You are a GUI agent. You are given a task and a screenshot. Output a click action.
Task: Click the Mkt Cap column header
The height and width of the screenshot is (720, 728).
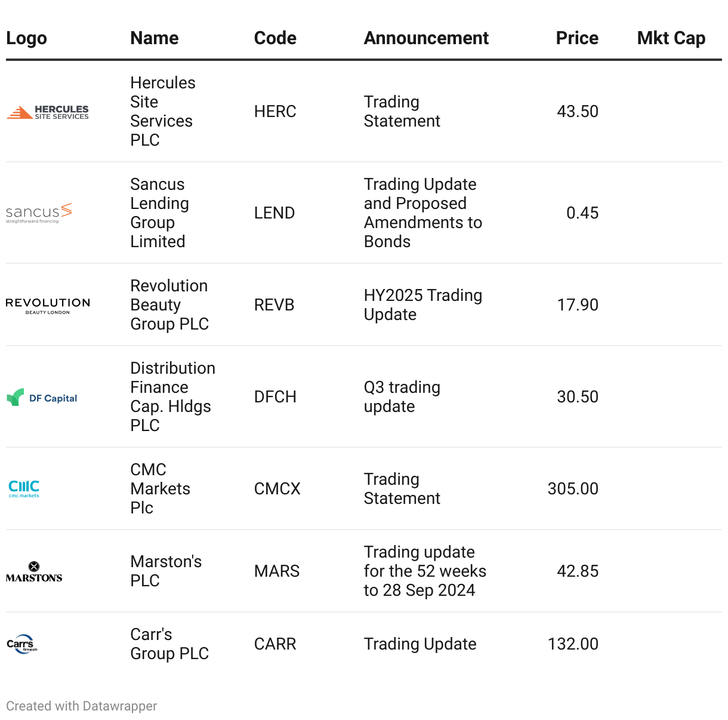[x=671, y=38]
